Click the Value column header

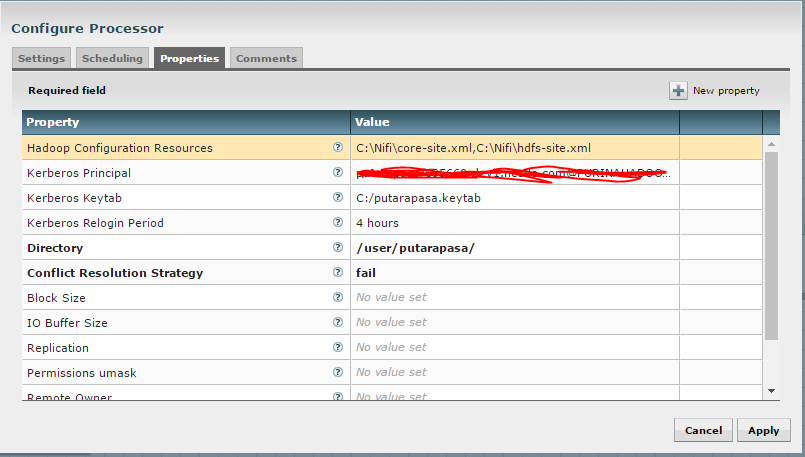coord(515,122)
